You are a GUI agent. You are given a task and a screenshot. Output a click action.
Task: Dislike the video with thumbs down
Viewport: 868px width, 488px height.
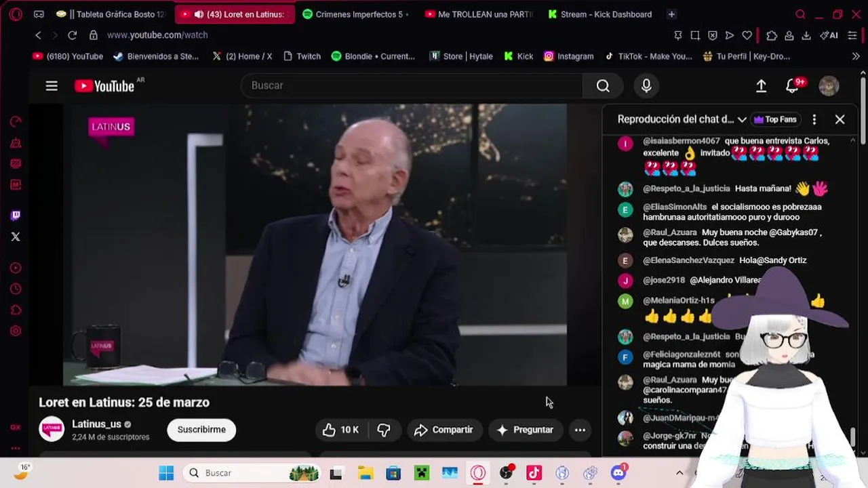(384, 430)
